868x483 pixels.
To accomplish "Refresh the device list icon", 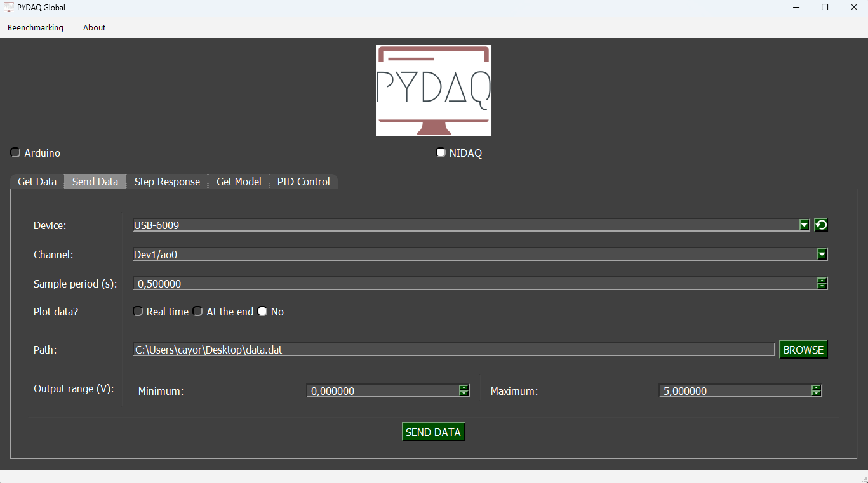I will pyautogui.click(x=821, y=225).
